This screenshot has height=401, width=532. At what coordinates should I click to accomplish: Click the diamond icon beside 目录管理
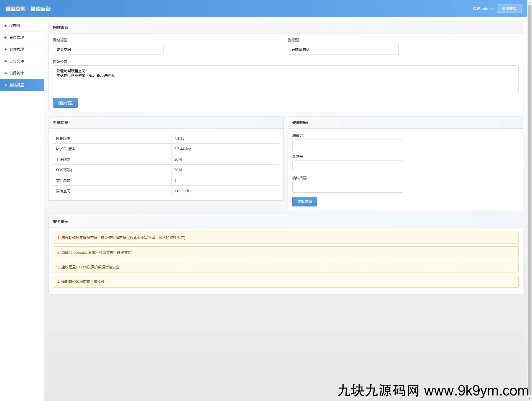tap(6, 37)
